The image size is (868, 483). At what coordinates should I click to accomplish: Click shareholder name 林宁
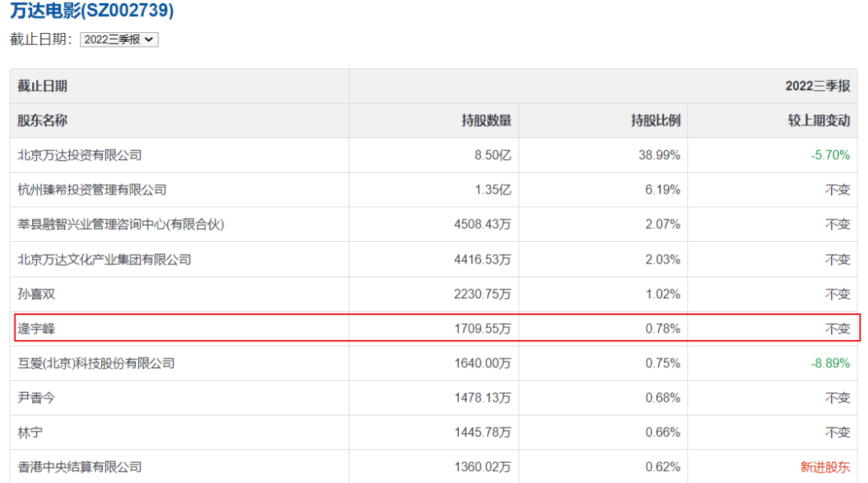point(31,432)
